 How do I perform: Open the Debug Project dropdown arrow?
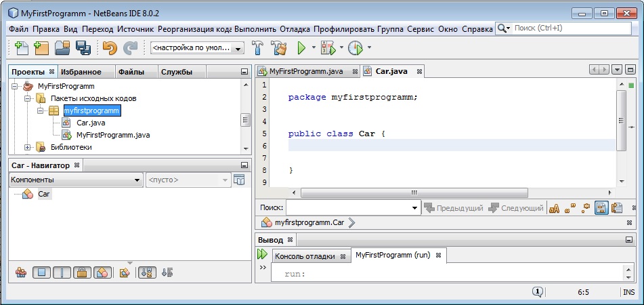341,47
